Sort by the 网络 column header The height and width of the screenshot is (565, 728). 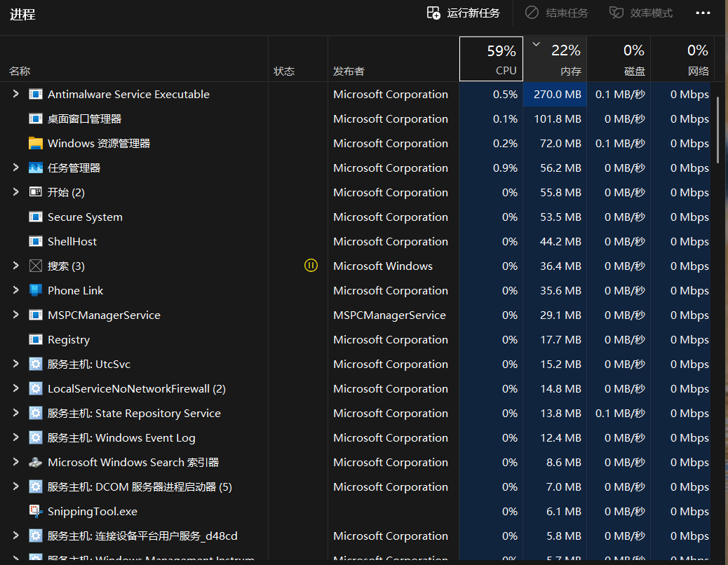point(682,59)
